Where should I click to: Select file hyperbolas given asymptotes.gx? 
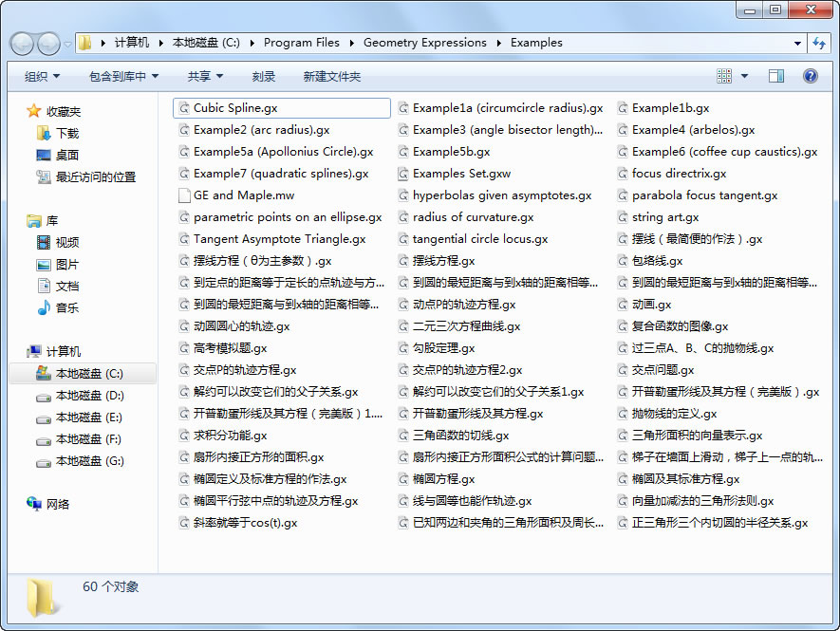click(x=495, y=195)
